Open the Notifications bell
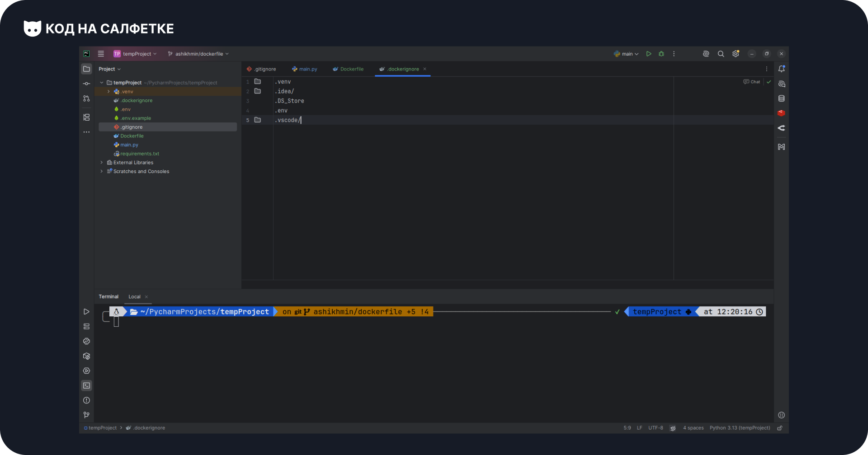 pos(781,69)
